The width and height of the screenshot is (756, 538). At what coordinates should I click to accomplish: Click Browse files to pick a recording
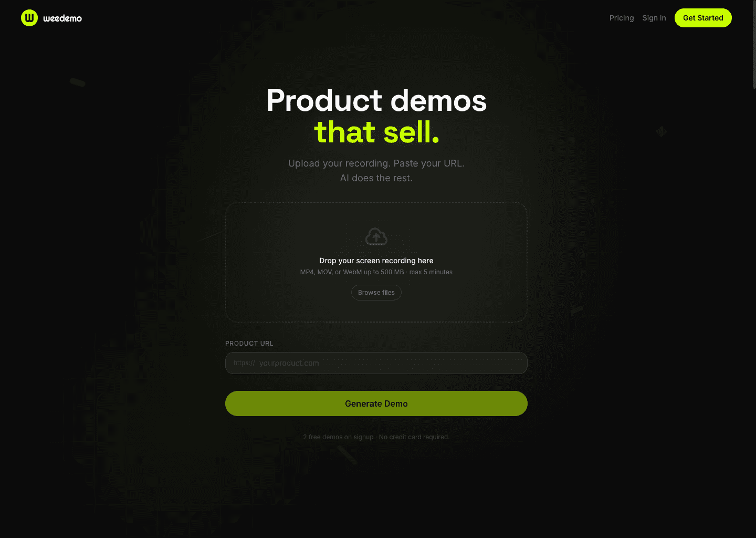tap(376, 292)
